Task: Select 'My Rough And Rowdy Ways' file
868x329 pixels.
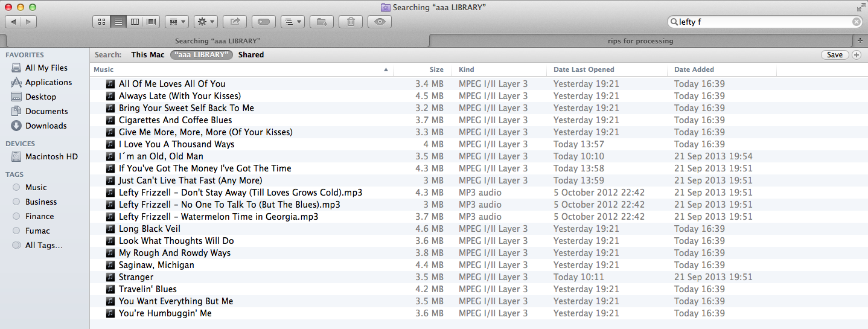Action: tap(175, 253)
